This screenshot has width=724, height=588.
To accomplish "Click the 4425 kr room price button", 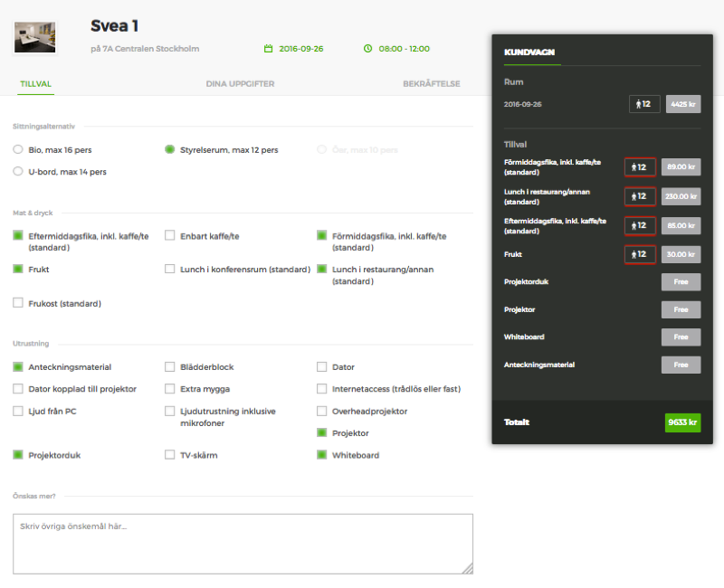I will [x=683, y=104].
